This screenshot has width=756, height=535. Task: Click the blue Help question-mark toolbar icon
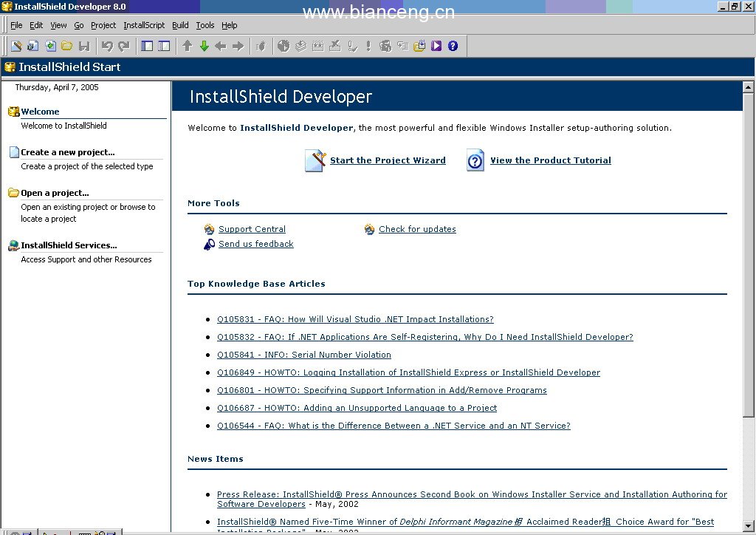[453, 46]
